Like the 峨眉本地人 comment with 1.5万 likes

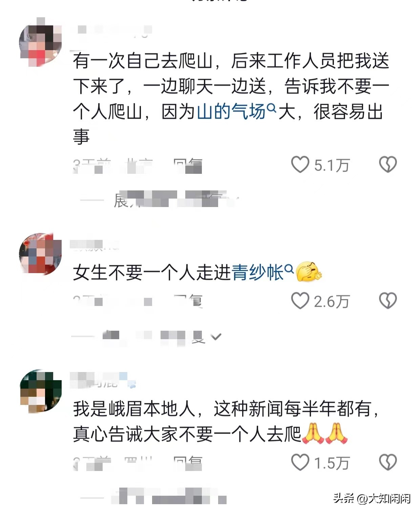pos(300,462)
